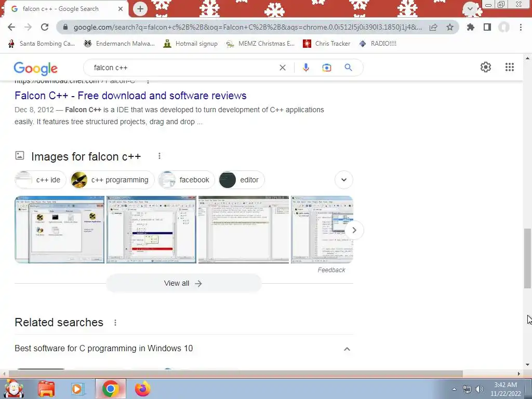Open Santa hat Start button
The image size is (532, 399).
click(14, 389)
